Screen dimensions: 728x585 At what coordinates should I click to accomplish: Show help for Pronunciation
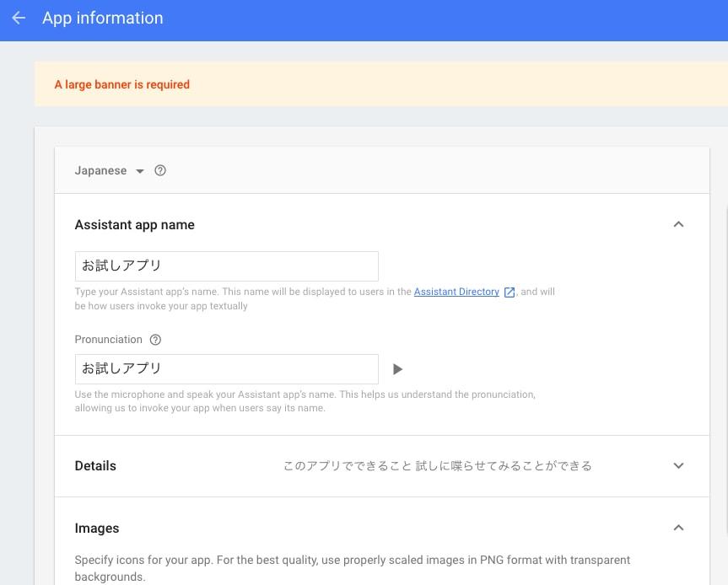pyautogui.click(x=155, y=340)
